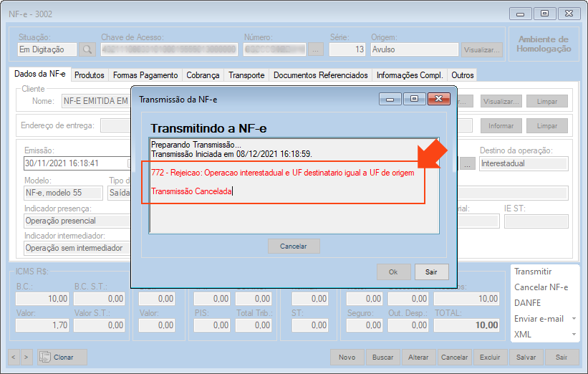This screenshot has width=588, height=374.
Task: Go to next record with right arrow
Action: pos(26,357)
